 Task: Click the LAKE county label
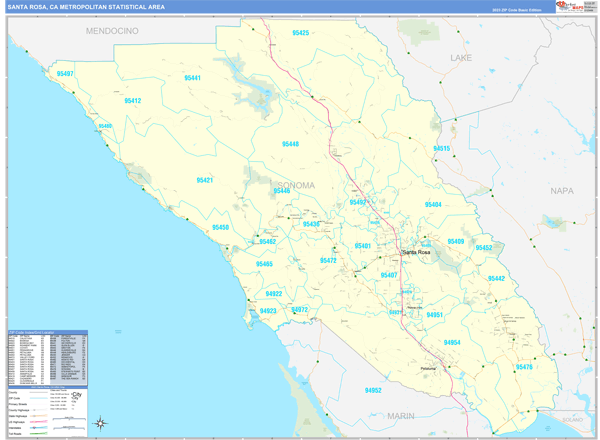[460, 58]
